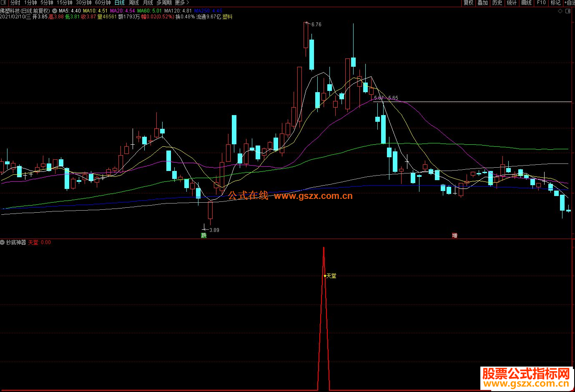The height and width of the screenshot is (392, 575).
Task: Click the 3.89 low price label
Action: [x=214, y=230]
